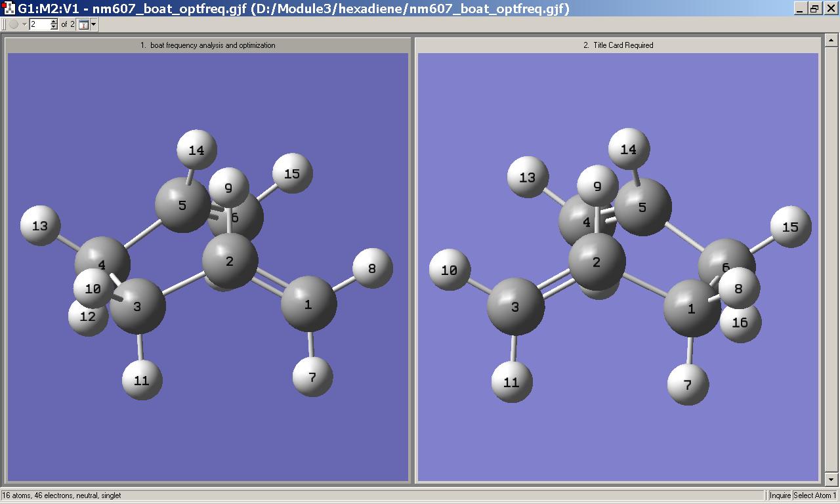840x504 pixels.
Task: Select hydrogen atom 7 in the left model
Action: (312, 377)
